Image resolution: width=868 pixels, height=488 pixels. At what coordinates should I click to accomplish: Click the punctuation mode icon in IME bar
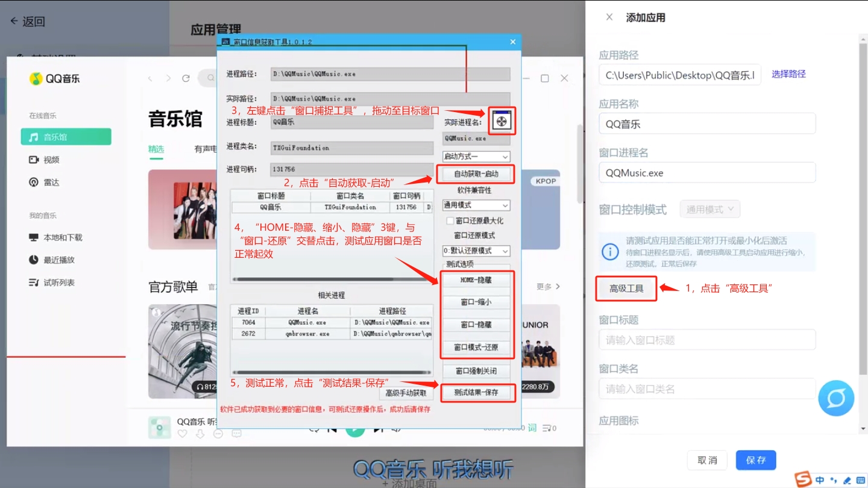pyautogui.click(x=834, y=480)
